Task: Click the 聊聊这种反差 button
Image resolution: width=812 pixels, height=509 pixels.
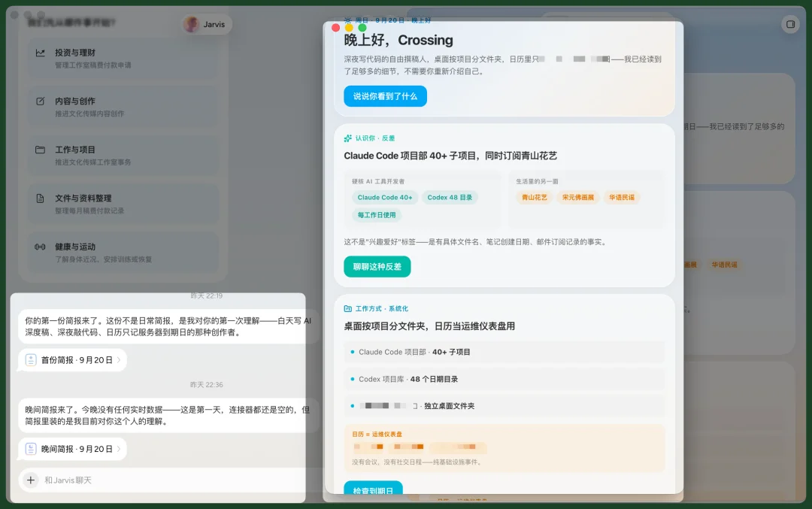Action: pyautogui.click(x=377, y=267)
